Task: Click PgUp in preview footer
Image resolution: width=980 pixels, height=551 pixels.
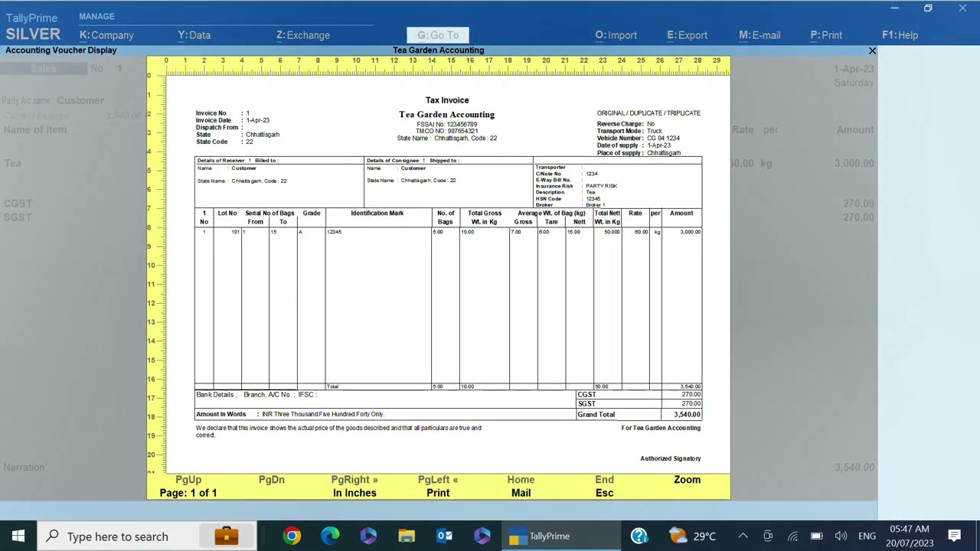Action: coord(188,480)
